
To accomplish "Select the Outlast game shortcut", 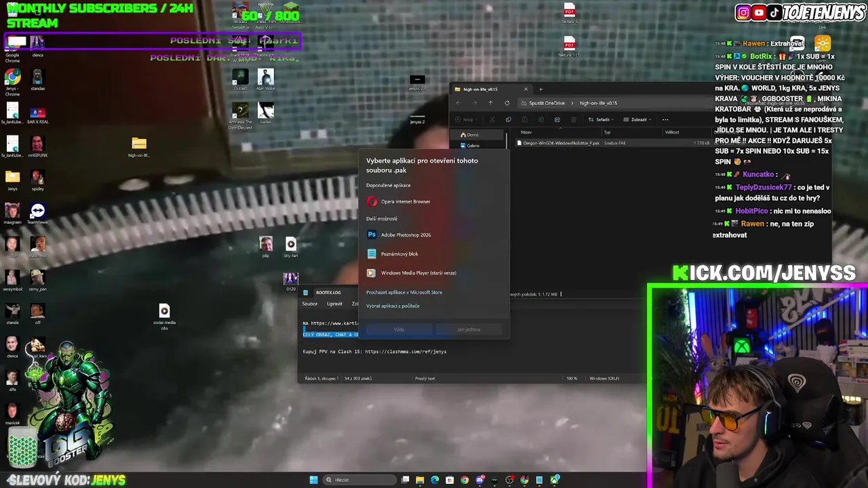I will pyautogui.click(x=240, y=80).
